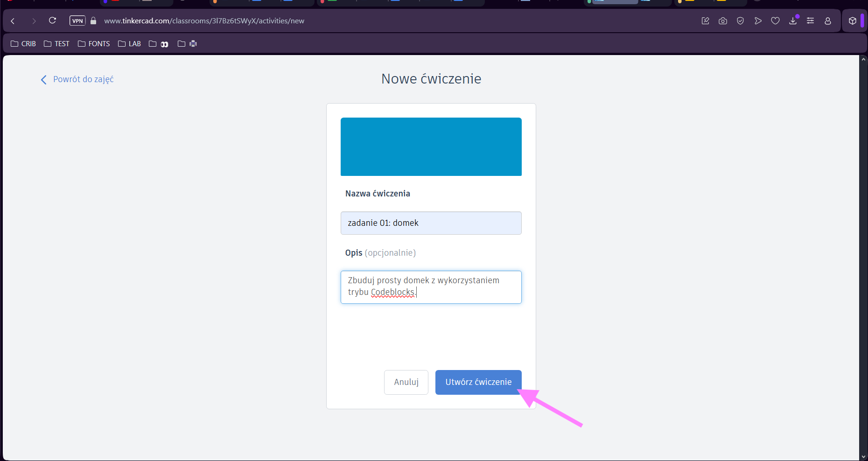The image size is (868, 461).
Task: Click the browser back arrow
Action: point(13,21)
